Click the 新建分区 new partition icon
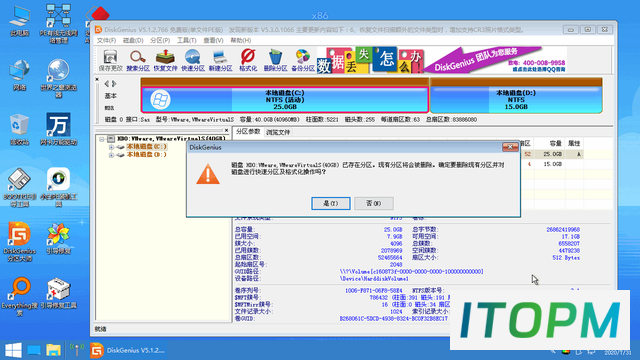 coord(220,60)
